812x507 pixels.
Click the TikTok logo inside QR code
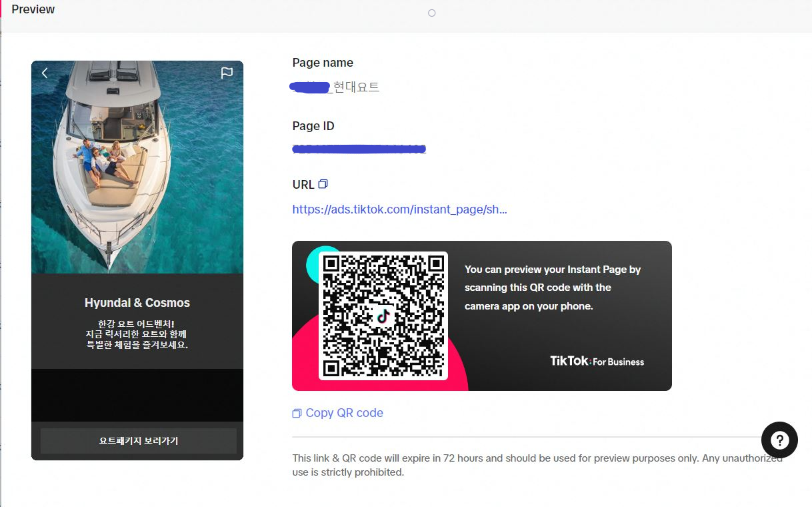(x=383, y=316)
